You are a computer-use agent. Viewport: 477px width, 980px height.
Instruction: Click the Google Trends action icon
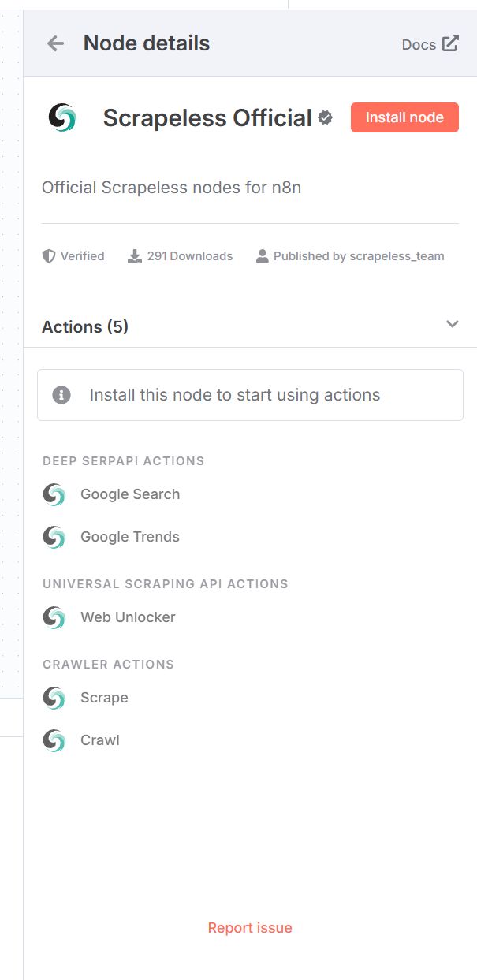(x=55, y=536)
